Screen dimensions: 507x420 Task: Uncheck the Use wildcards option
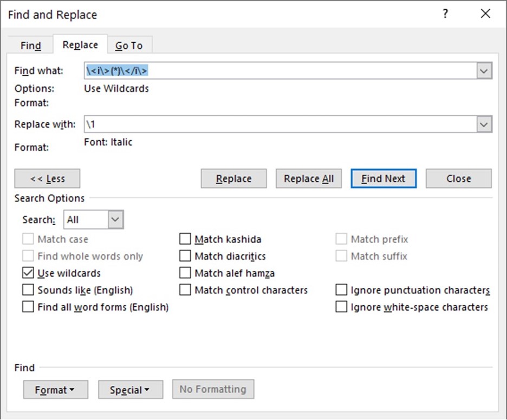[x=28, y=273]
